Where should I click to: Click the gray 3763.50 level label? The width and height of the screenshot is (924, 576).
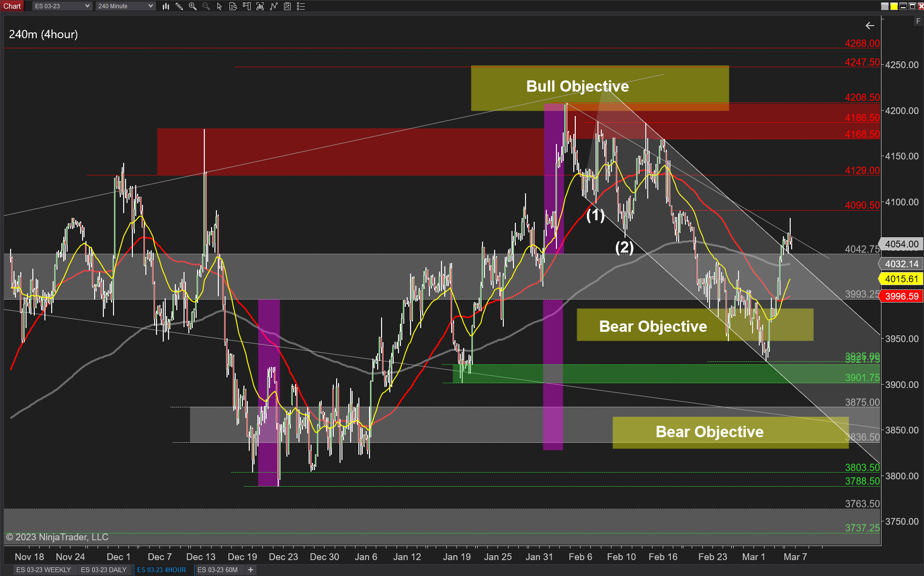coord(862,504)
